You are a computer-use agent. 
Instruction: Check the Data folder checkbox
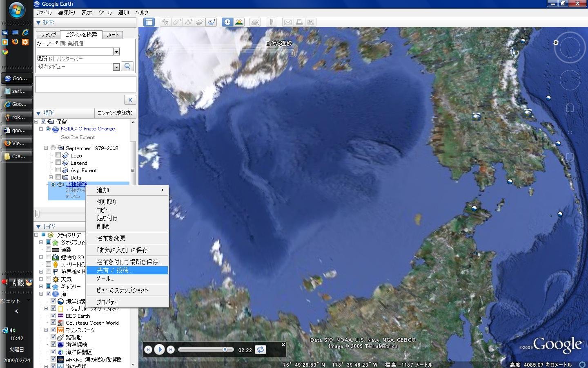click(x=58, y=177)
